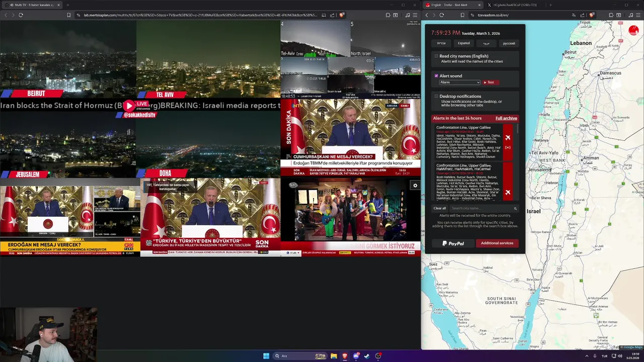
Task: Click the red Tzofar logo on the map
Action: [633, 31]
